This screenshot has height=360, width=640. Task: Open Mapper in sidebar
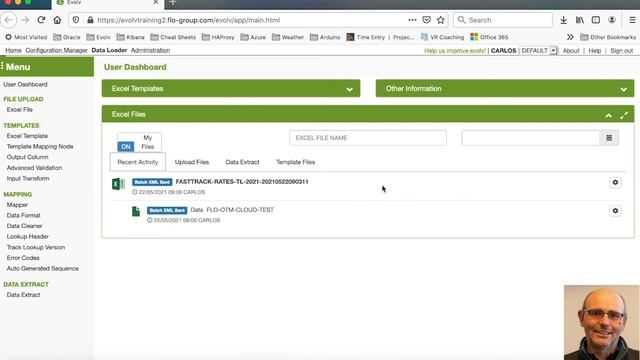pos(17,205)
